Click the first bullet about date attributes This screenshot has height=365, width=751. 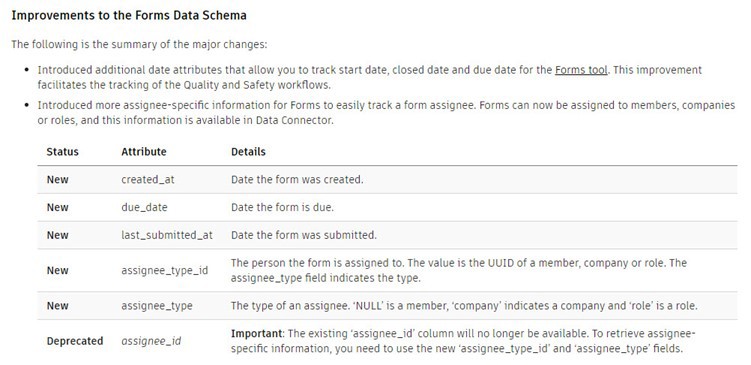pos(369,77)
